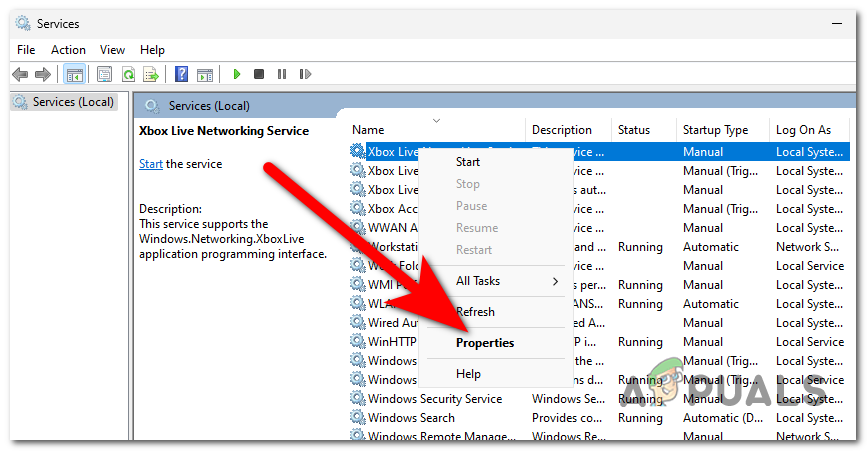Choose Refresh in the context menu
867x451 pixels.
coord(495,312)
